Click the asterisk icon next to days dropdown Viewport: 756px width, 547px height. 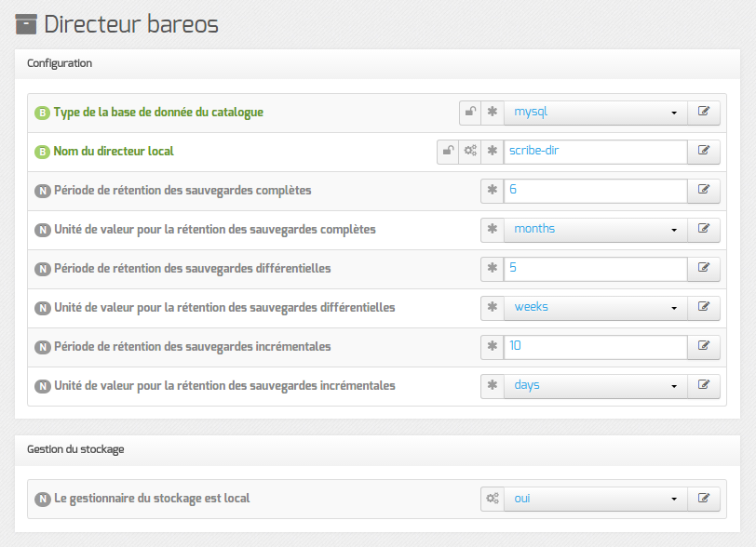pyautogui.click(x=493, y=385)
